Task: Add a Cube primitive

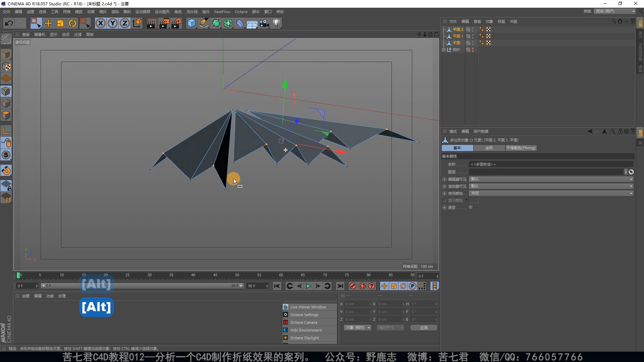Action: [x=192, y=23]
